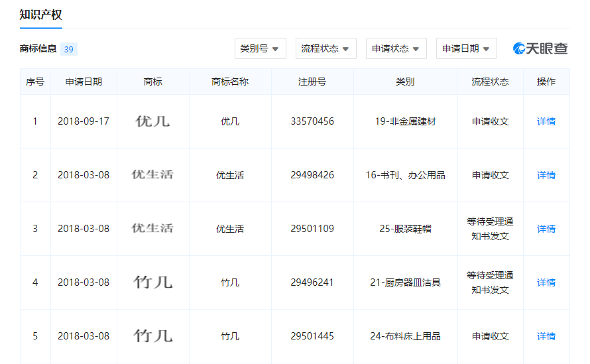Image resolution: width=590 pixels, height=364 pixels.
Task: Click the 商标 column header
Action: (152, 82)
